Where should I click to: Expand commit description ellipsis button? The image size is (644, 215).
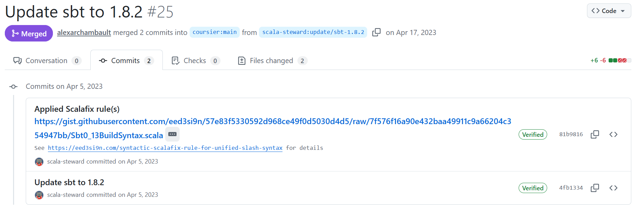[172, 134]
